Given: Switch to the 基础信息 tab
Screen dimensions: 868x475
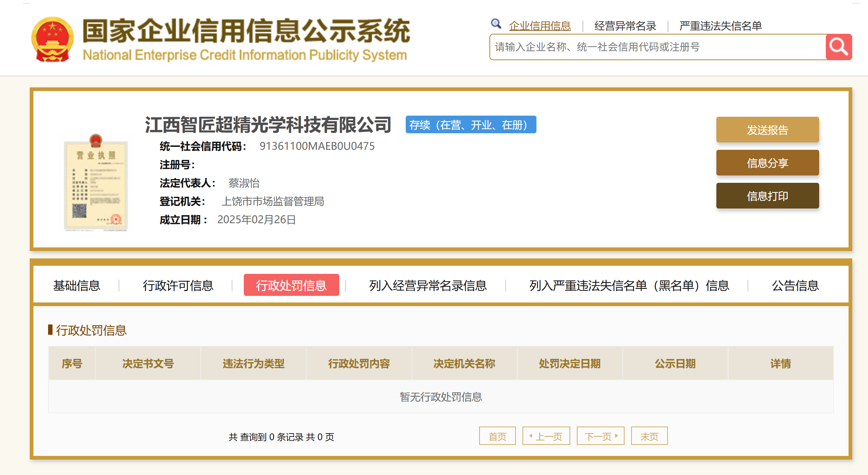Looking at the screenshot, I should (x=76, y=285).
